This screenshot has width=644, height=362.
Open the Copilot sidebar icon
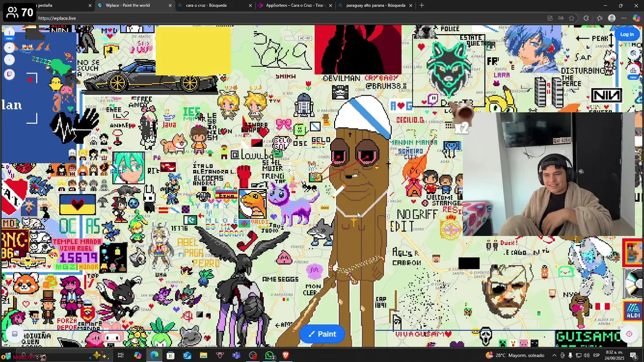(x=636, y=18)
